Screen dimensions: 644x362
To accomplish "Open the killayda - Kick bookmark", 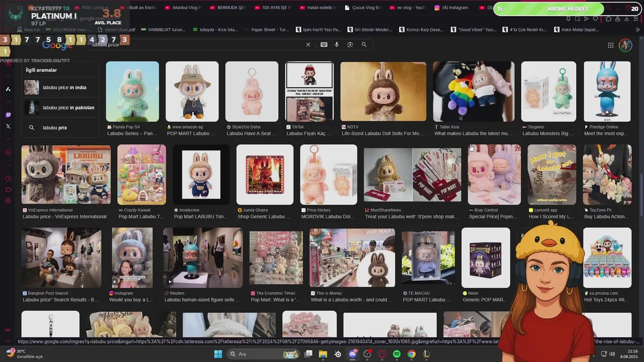I will 215,30.
